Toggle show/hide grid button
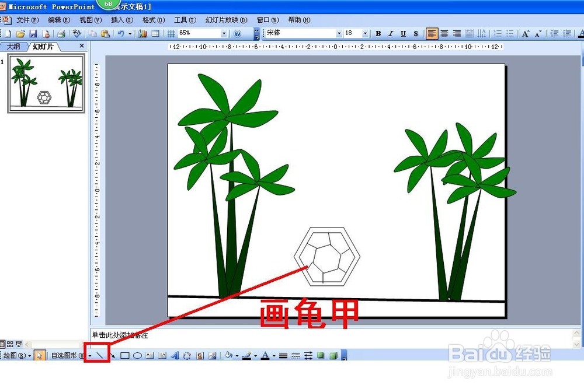584x392 pixels. (171, 33)
